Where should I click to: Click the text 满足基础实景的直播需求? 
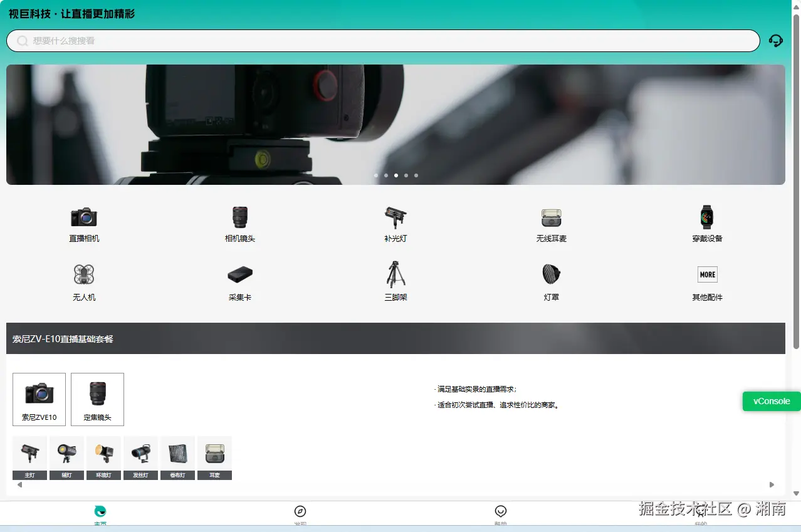[x=475, y=389]
